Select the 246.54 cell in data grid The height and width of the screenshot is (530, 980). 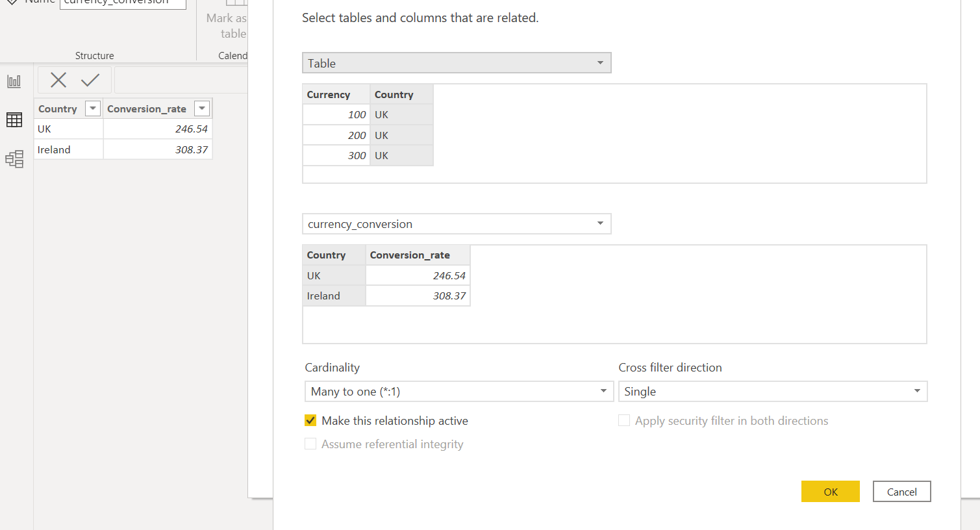158,129
